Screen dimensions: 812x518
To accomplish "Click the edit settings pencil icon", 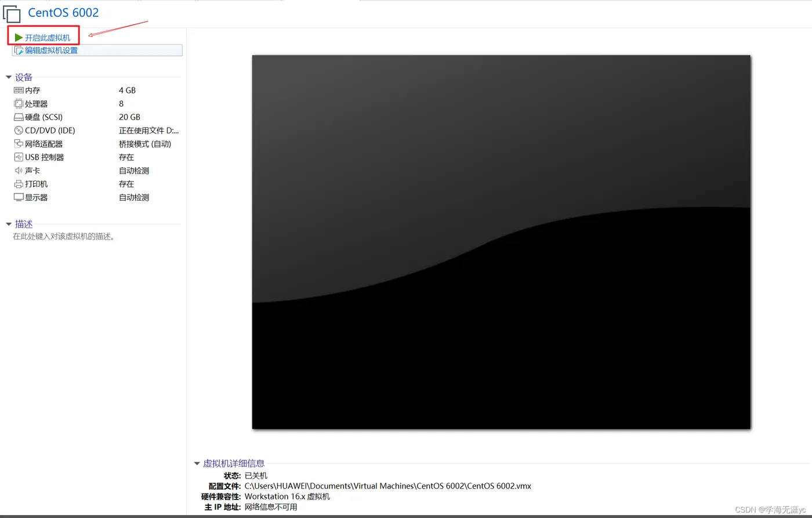I will pyautogui.click(x=19, y=50).
